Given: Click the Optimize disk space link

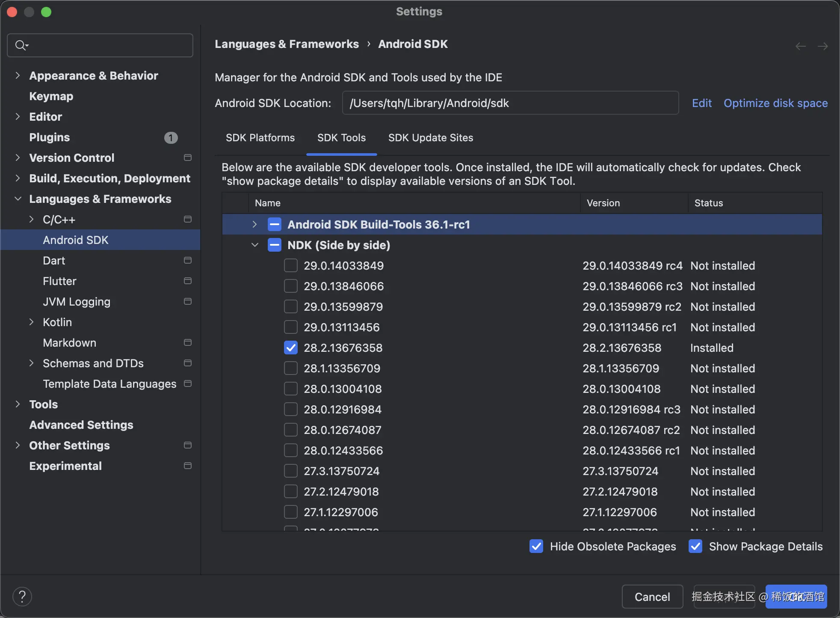Looking at the screenshot, I should [x=775, y=103].
